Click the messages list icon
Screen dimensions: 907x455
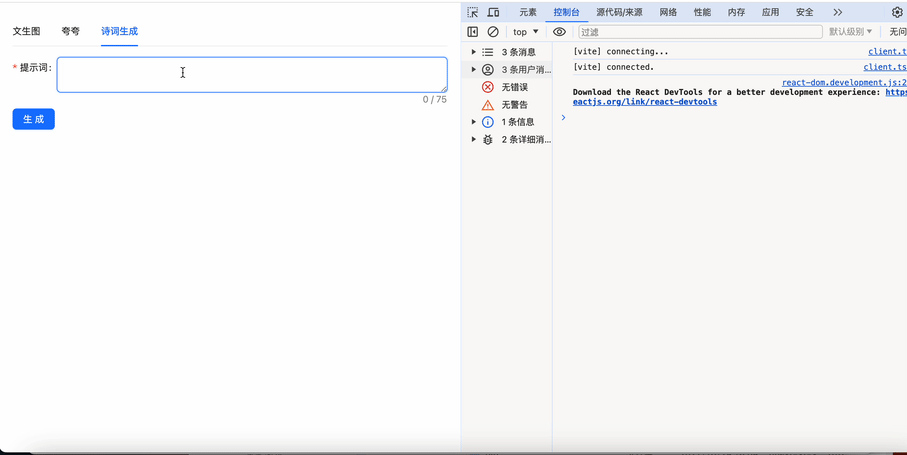pos(488,52)
